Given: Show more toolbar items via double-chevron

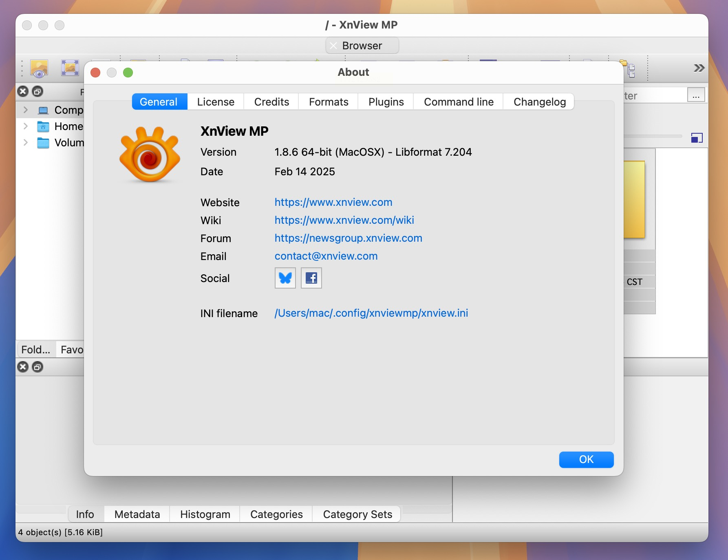Looking at the screenshot, I should (699, 68).
